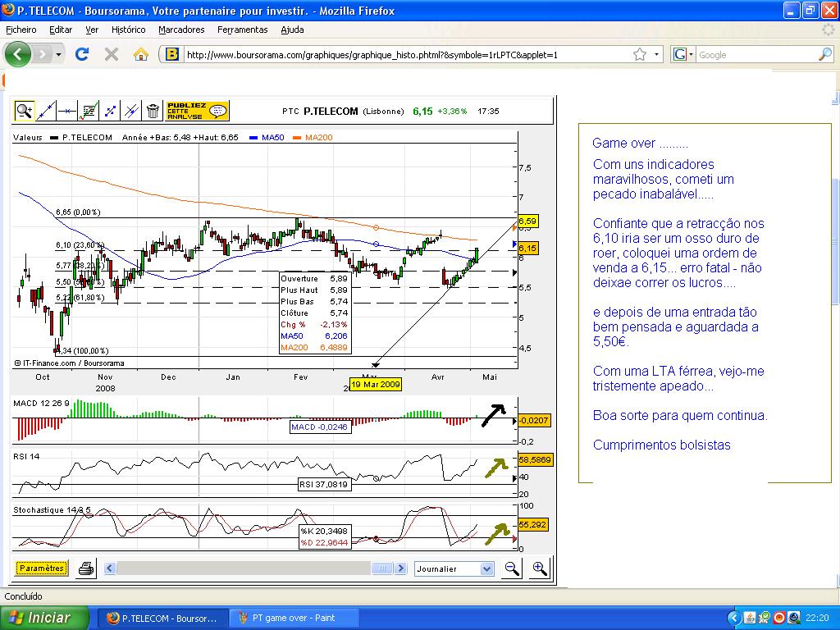Click the Google search input field

click(x=756, y=55)
